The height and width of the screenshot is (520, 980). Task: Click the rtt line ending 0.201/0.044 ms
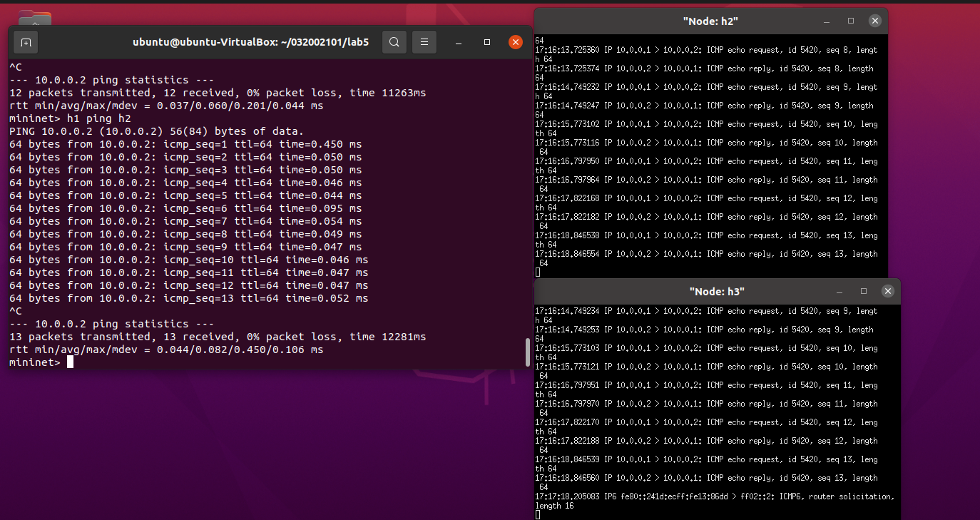[166, 106]
